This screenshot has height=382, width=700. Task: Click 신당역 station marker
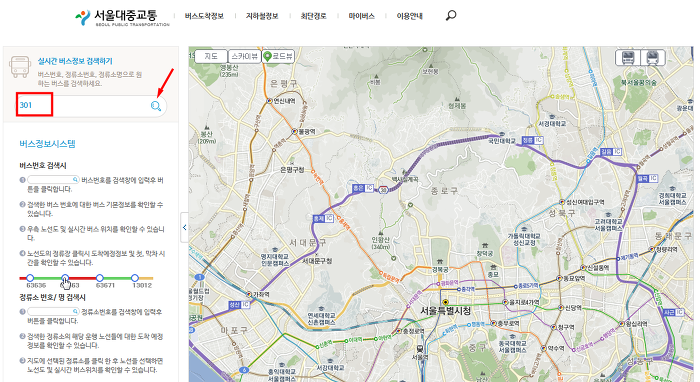point(561,308)
